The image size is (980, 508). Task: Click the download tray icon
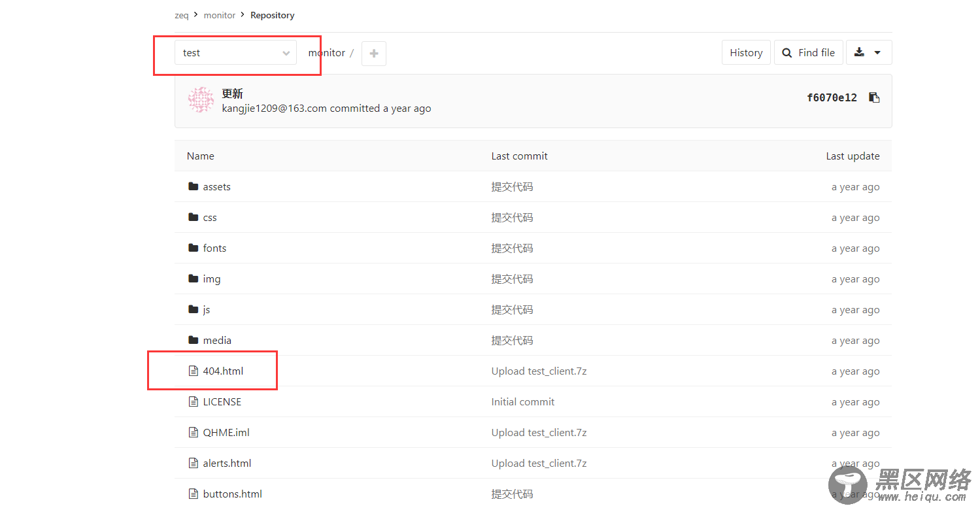point(859,52)
